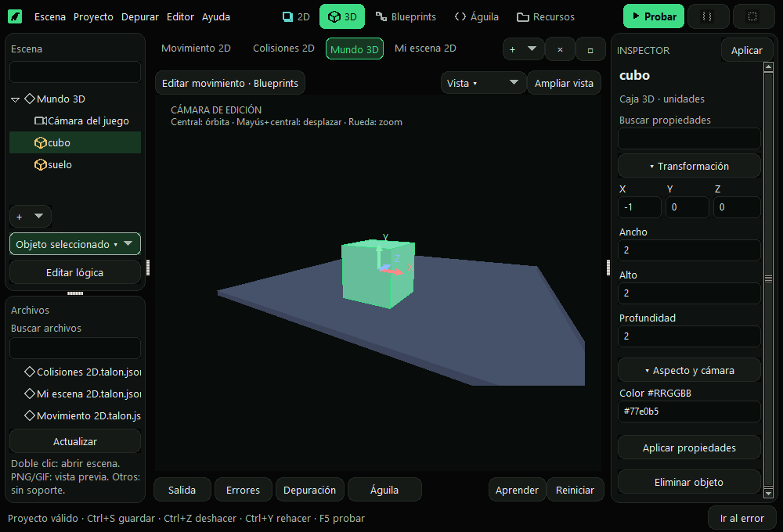Click Eliminar objeto button
The width and height of the screenshot is (783, 532).
click(x=689, y=482)
